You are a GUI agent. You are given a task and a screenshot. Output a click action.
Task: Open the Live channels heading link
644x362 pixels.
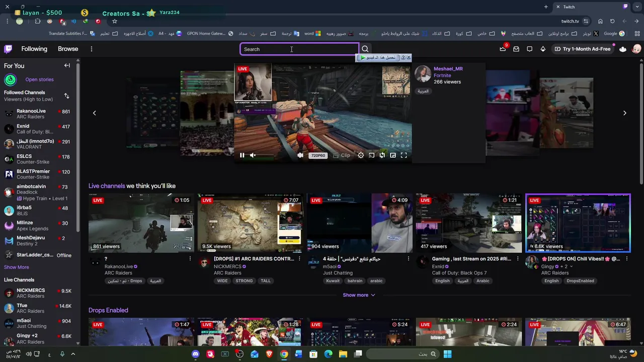[107, 186]
